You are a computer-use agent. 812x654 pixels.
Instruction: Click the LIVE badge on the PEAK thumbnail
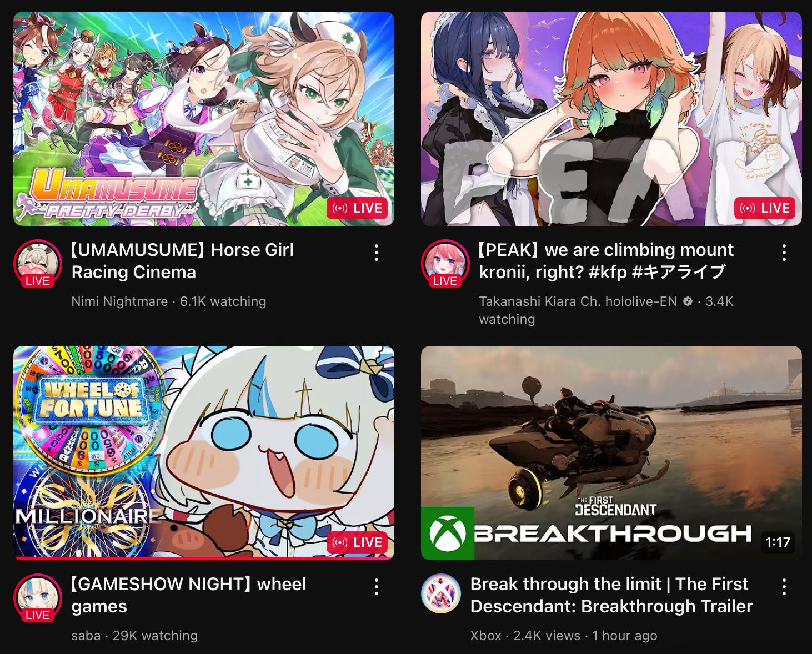click(765, 208)
